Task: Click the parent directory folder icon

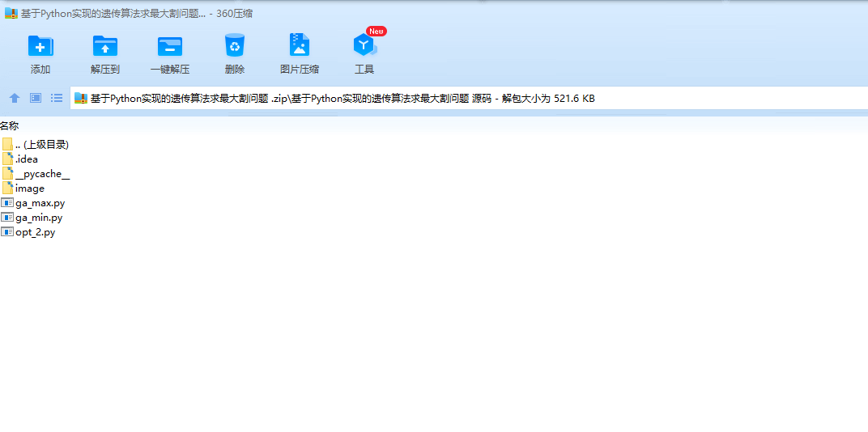Action: [7, 145]
